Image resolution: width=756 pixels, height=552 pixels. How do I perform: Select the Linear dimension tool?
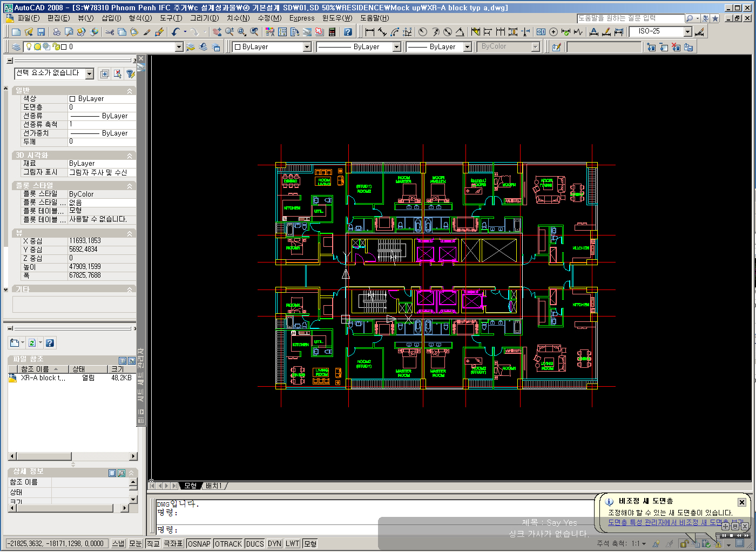pyautogui.click(x=370, y=32)
